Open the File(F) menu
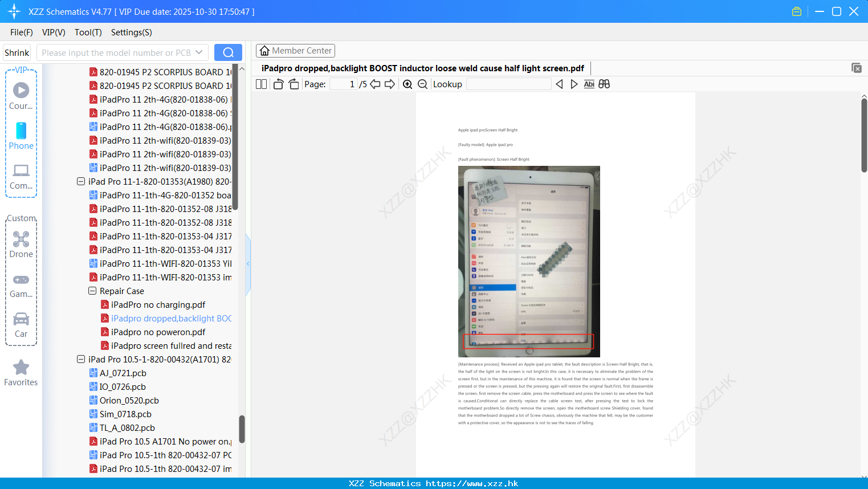 pos(22,32)
